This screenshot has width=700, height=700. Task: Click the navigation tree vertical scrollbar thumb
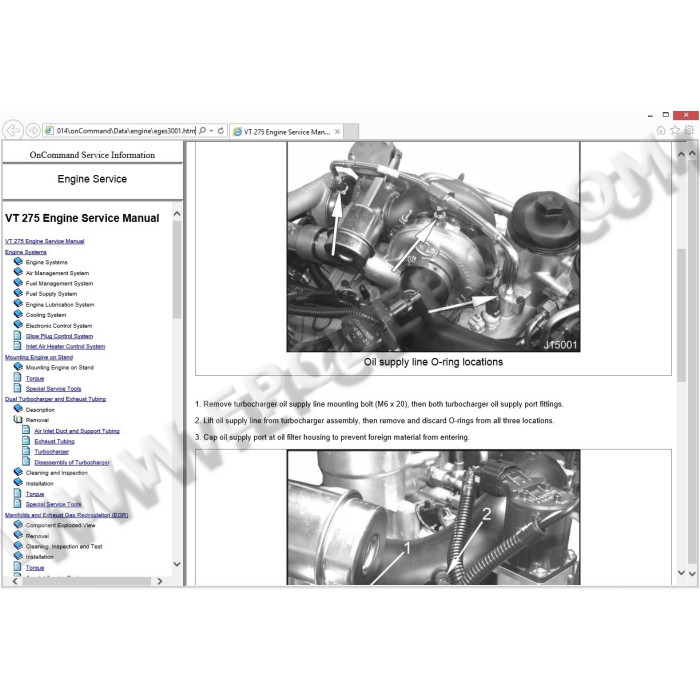tap(177, 270)
